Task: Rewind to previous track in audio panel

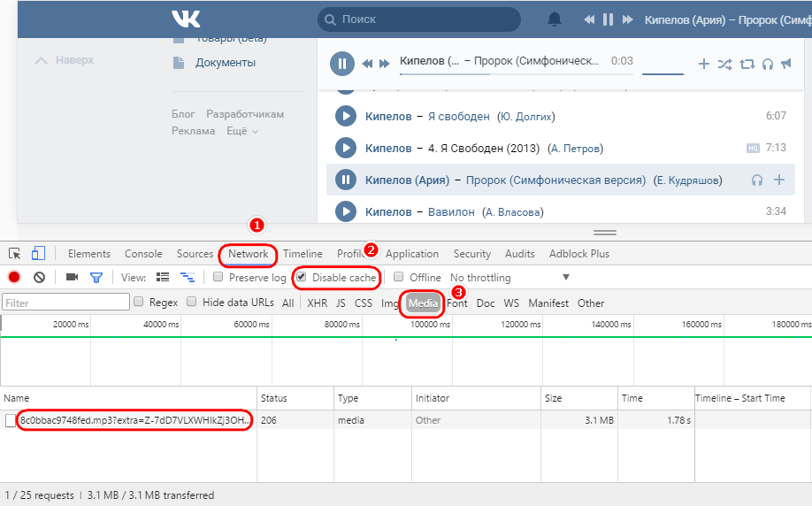Action: pyautogui.click(x=367, y=64)
